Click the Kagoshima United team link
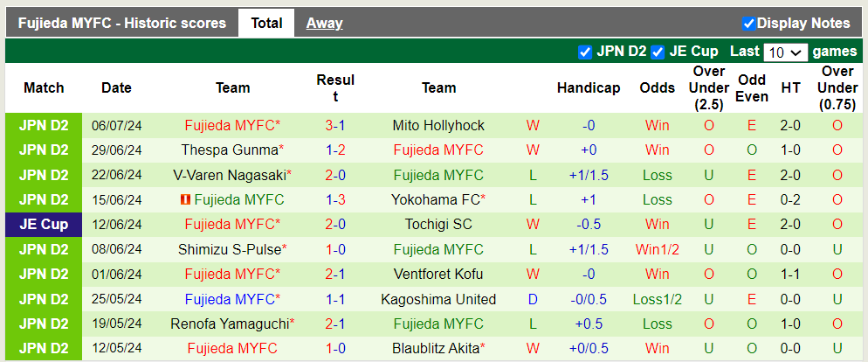This screenshot has width=868, height=362. (438, 299)
